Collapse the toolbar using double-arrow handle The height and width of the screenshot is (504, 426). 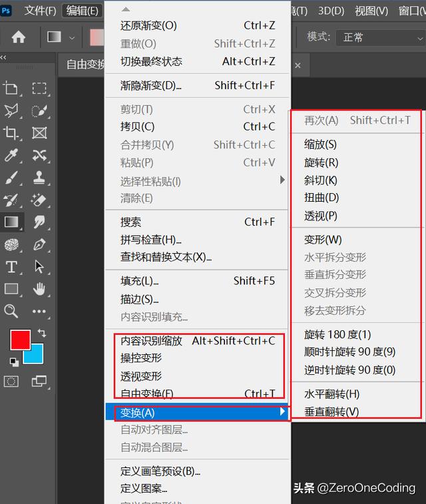(4, 58)
